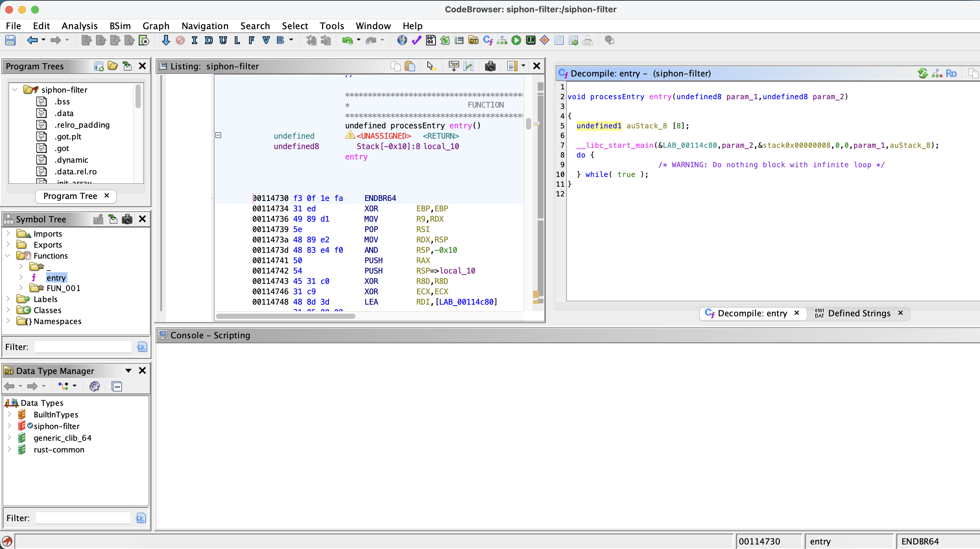
Task: Click the Symbol Tree Filter input field
Action: coord(83,347)
